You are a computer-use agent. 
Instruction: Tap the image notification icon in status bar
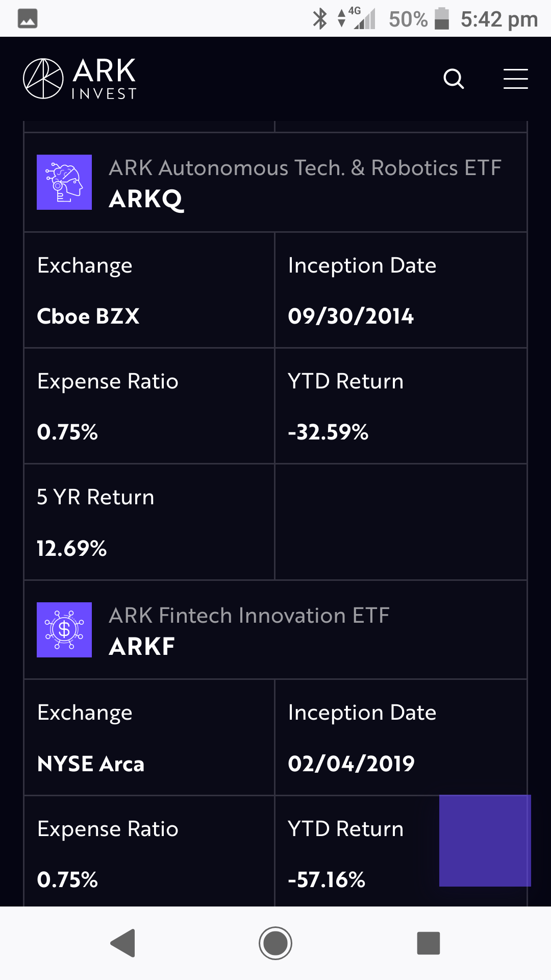point(28,19)
